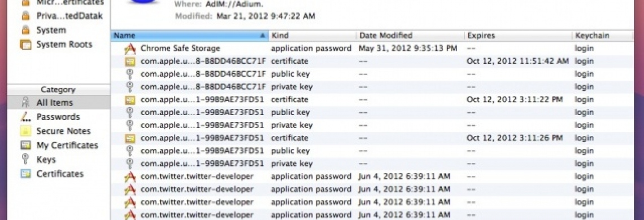Select the Keys category icon

coord(25,160)
